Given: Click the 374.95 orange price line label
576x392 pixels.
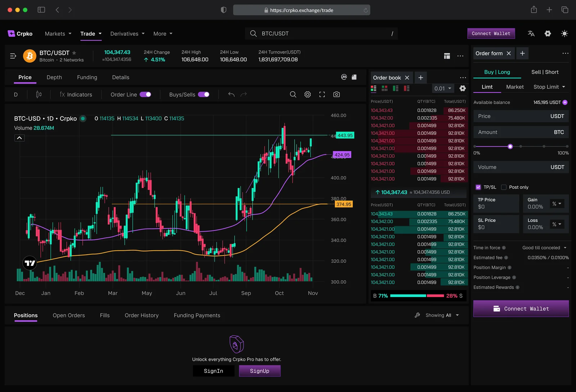Looking at the screenshot, I should (x=344, y=204).
